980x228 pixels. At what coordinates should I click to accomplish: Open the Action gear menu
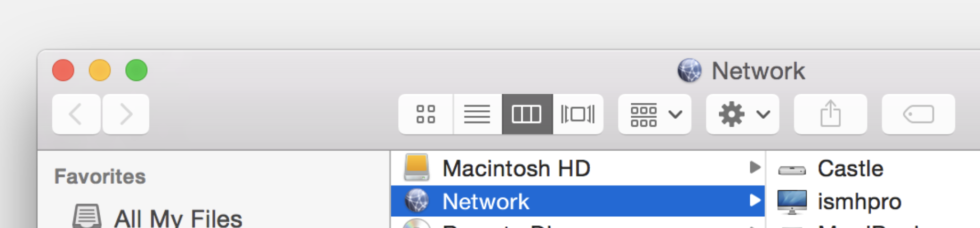[x=743, y=114]
